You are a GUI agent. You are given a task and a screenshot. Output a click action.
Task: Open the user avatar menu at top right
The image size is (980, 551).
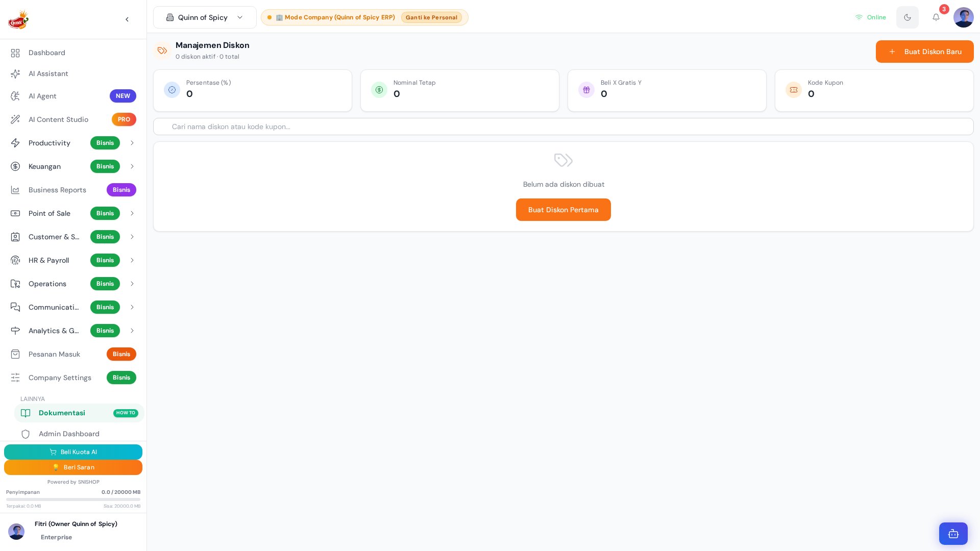click(964, 17)
